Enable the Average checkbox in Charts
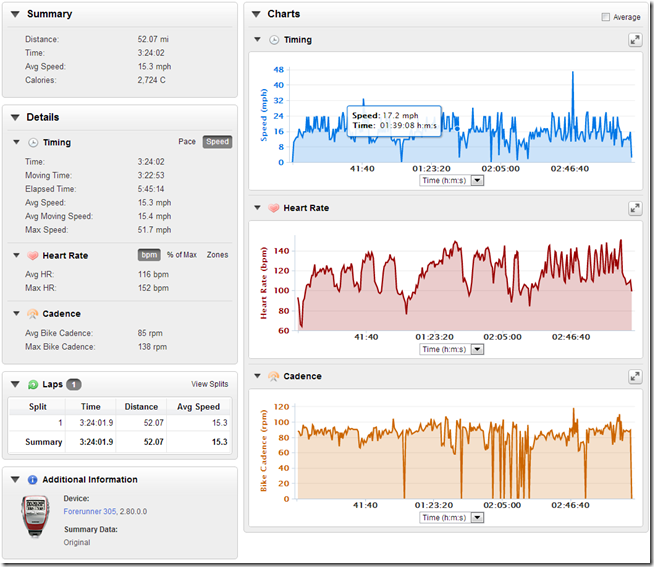This screenshot has width=654, height=567. coord(606,17)
